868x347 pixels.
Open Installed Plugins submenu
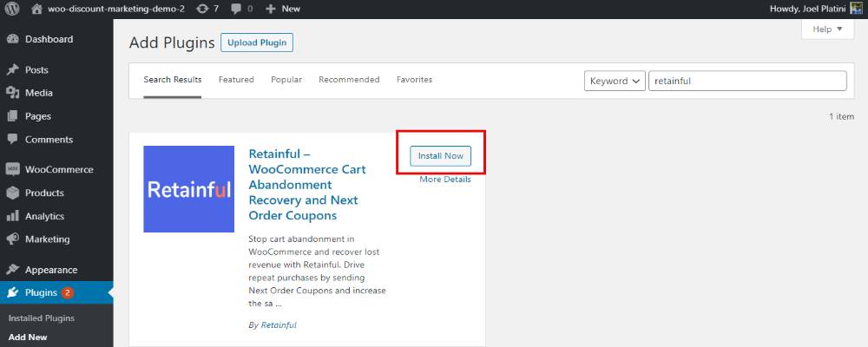click(x=42, y=318)
